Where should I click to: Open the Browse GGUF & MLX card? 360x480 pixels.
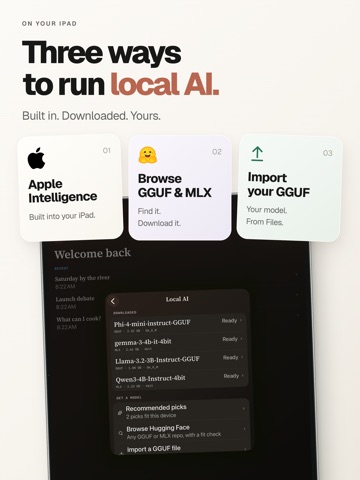point(180,188)
